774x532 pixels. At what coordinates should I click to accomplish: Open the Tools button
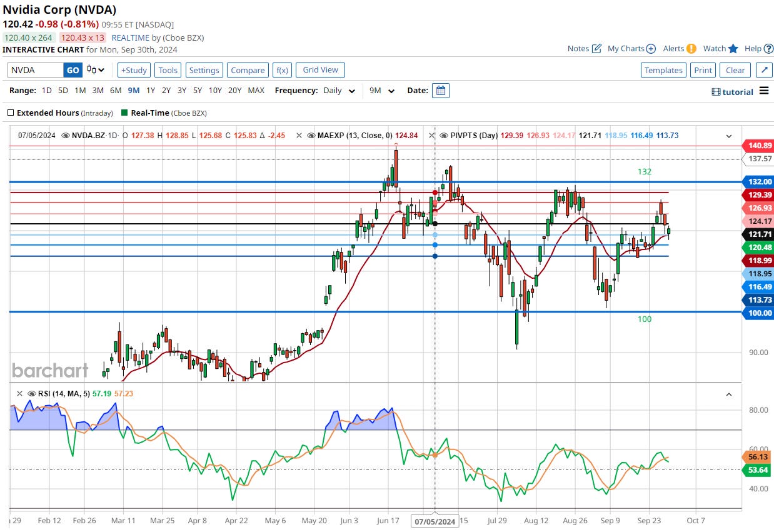pos(168,70)
